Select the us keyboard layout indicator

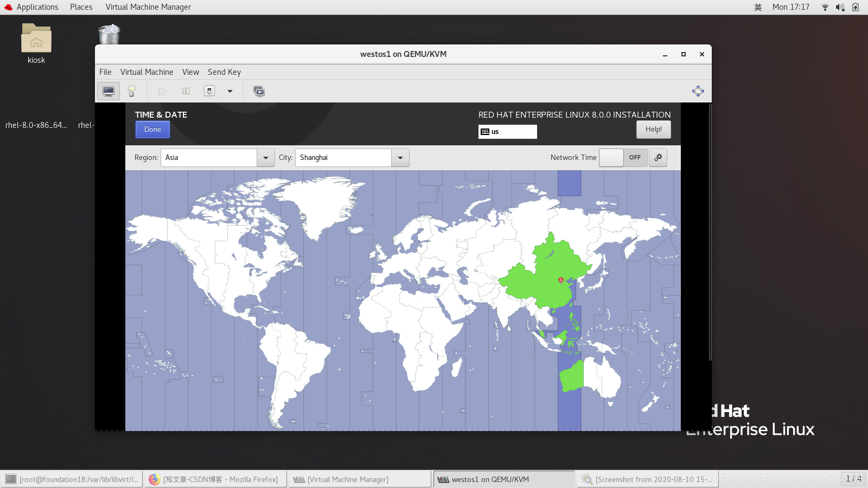pyautogui.click(x=508, y=132)
